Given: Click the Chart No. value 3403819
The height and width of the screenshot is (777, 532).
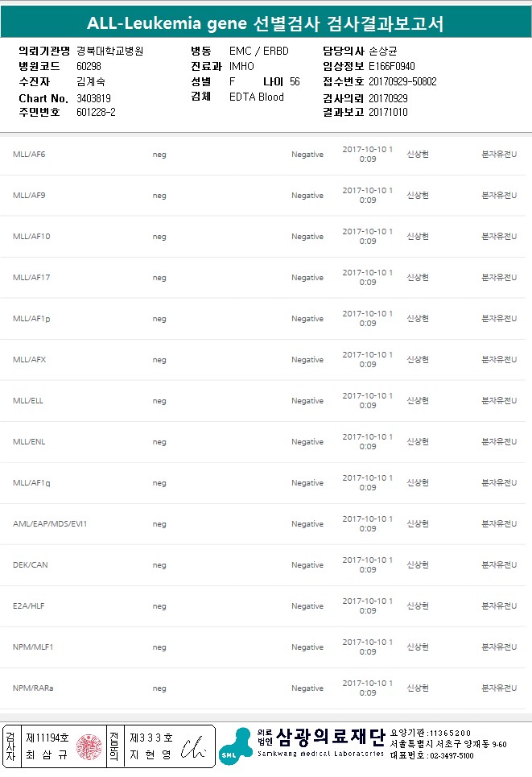Looking at the screenshot, I should point(93,98).
